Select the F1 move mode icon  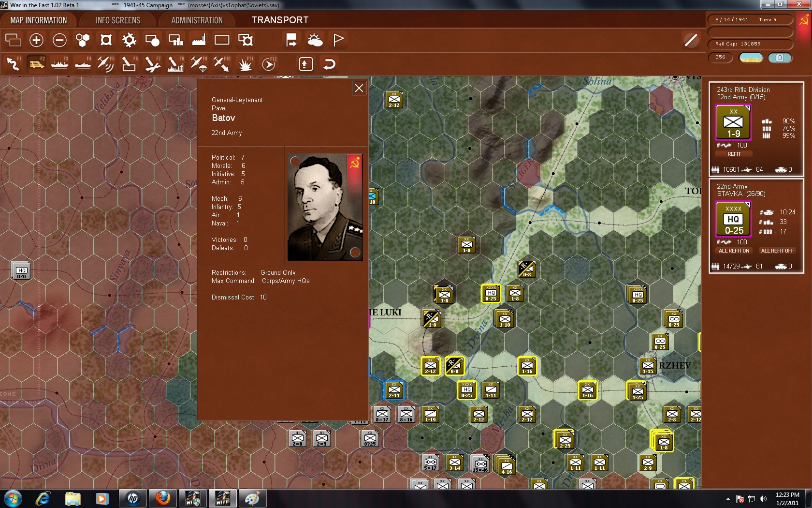(13, 64)
